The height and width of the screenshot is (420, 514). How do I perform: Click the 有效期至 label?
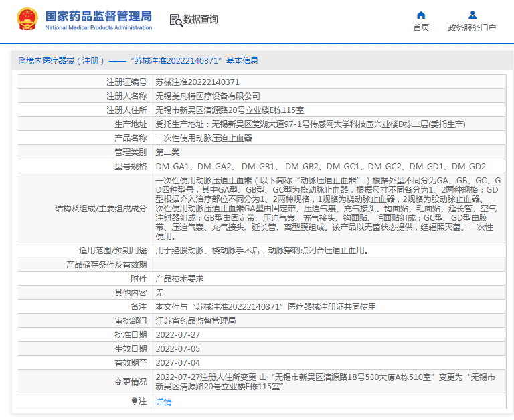coord(131,363)
